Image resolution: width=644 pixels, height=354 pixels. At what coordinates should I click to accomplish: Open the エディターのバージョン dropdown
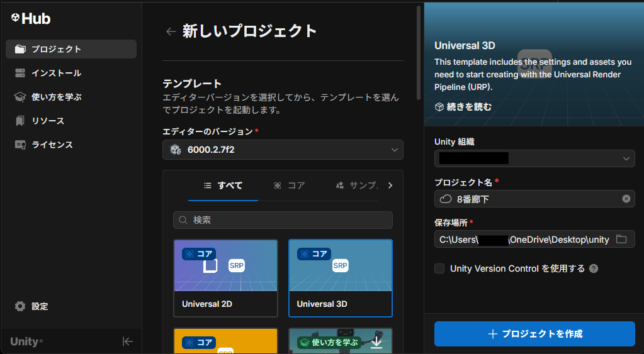point(283,150)
